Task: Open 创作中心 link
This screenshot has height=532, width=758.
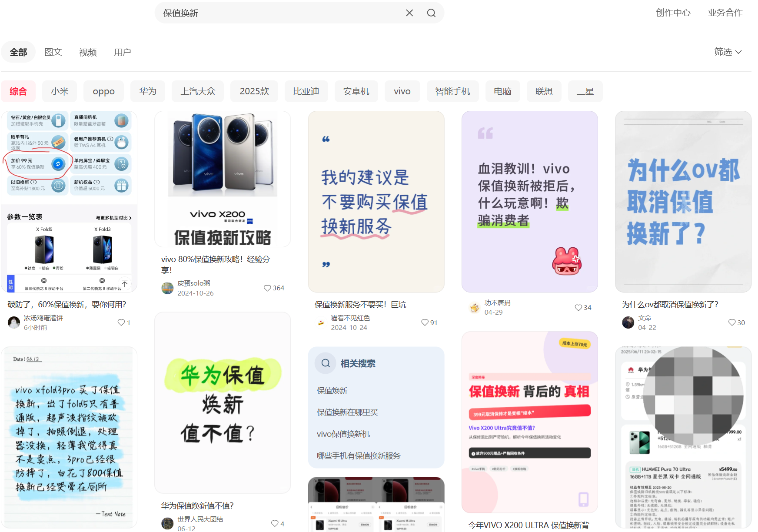Action: [673, 13]
